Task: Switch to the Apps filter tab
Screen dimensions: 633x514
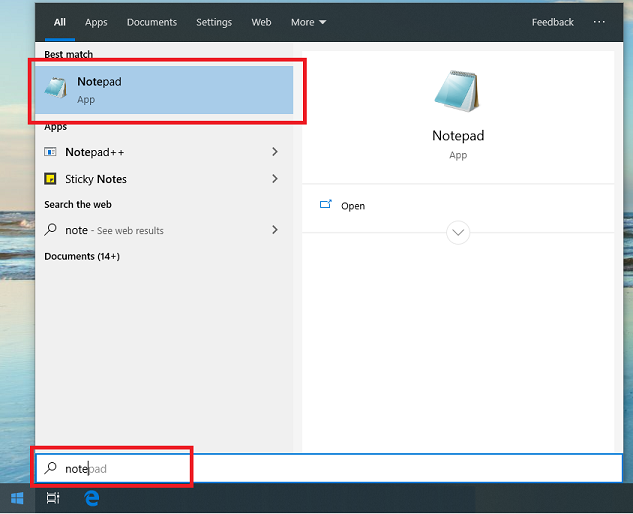Action: click(x=96, y=22)
